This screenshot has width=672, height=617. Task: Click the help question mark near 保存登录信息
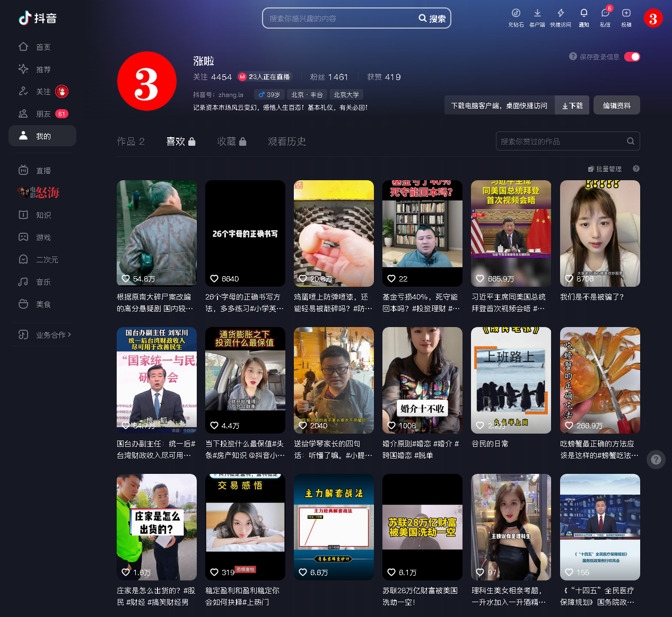(572, 56)
